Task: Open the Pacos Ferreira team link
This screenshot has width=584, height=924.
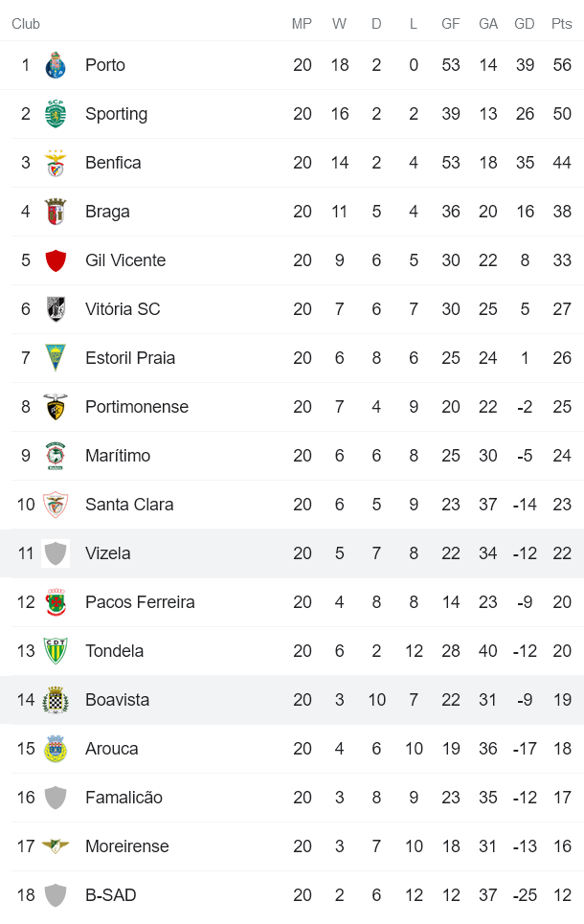Action: tap(140, 602)
